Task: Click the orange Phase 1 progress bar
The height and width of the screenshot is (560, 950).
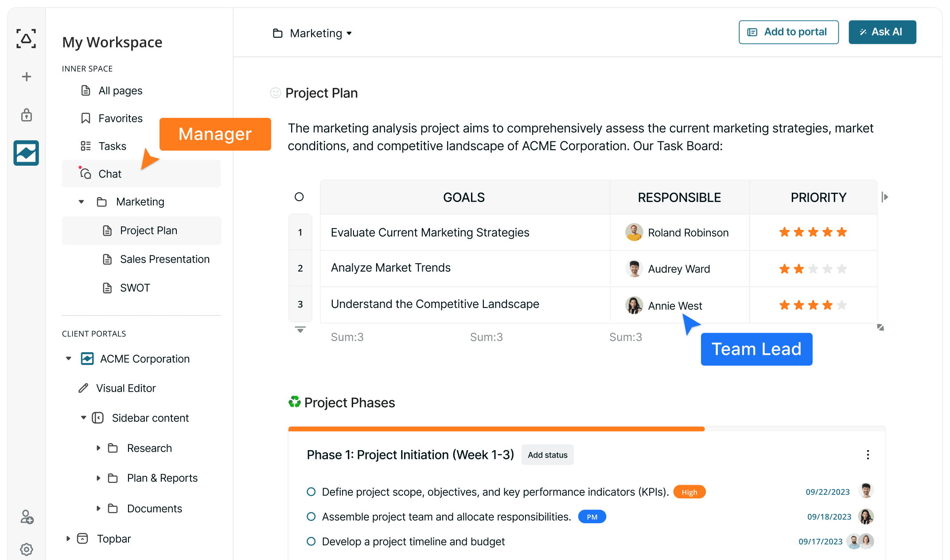Action: (x=496, y=429)
